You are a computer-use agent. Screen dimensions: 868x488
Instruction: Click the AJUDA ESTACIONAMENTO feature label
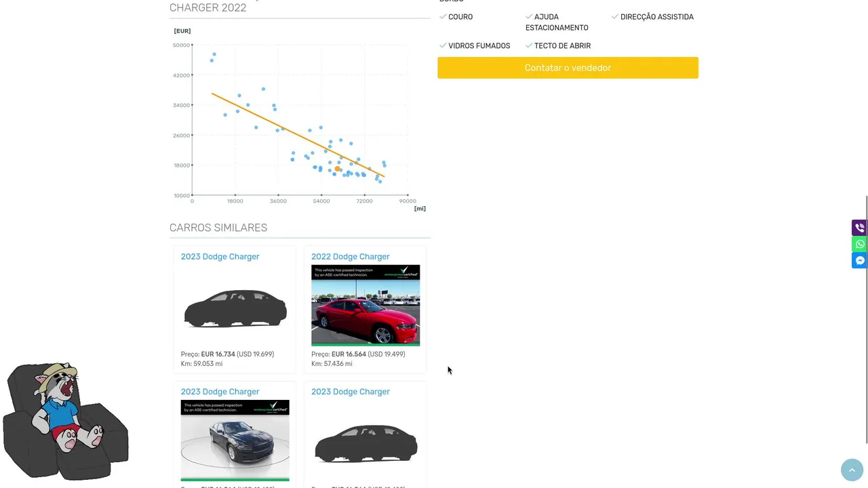(557, 22)
